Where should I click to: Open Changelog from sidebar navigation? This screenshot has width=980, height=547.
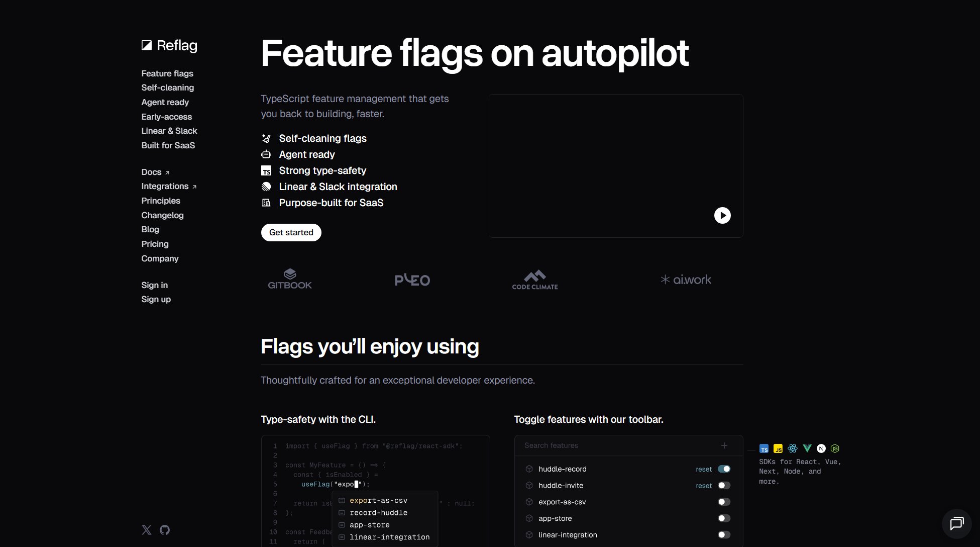pos(162,215)
